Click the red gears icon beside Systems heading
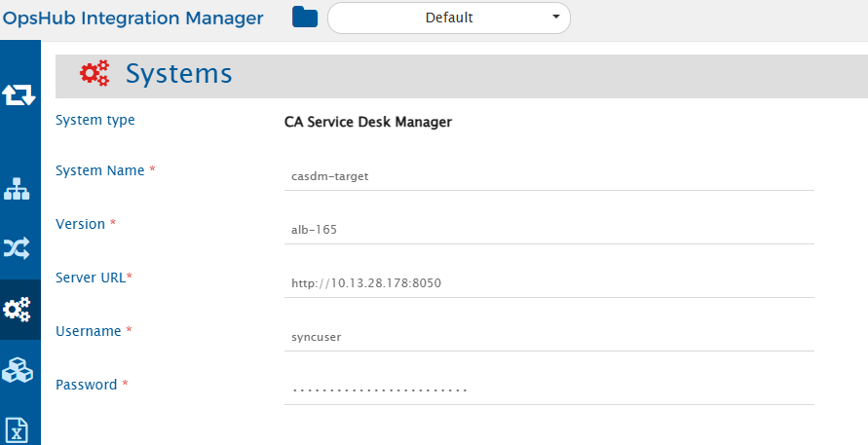 [94, 74]
